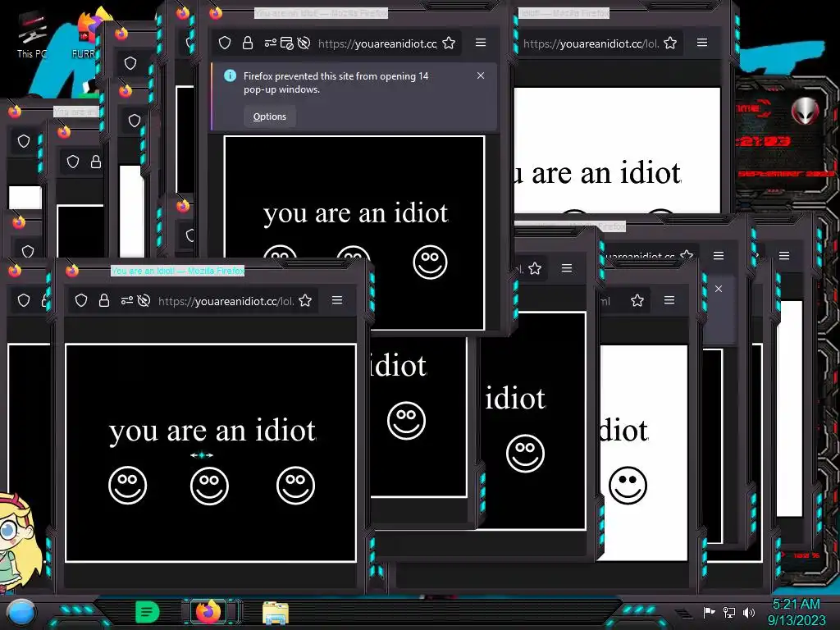Click bookmark star in top-right Firefox window

pyautogui.click(x=670, y=43)
